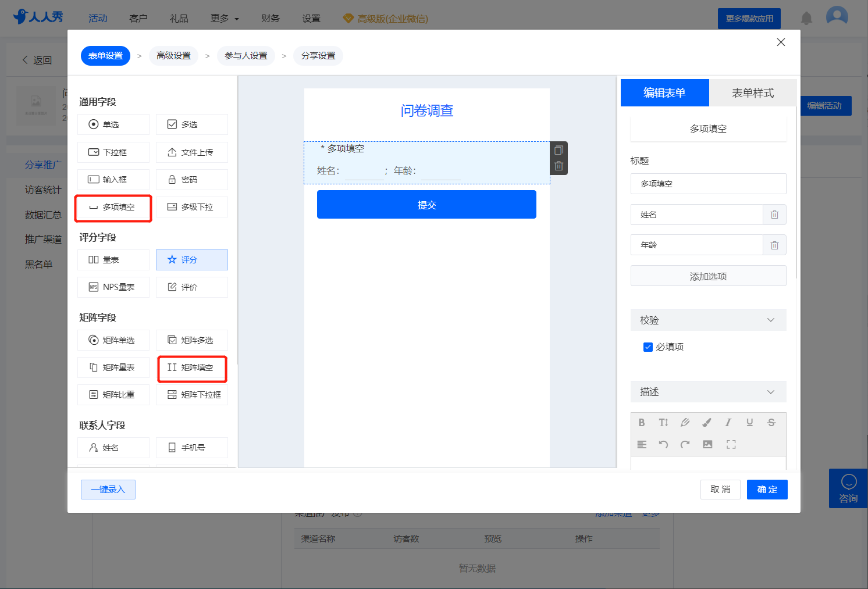Edit the 标题 title input field
This screenshot has width=868, height=589.
coord(709,184)
